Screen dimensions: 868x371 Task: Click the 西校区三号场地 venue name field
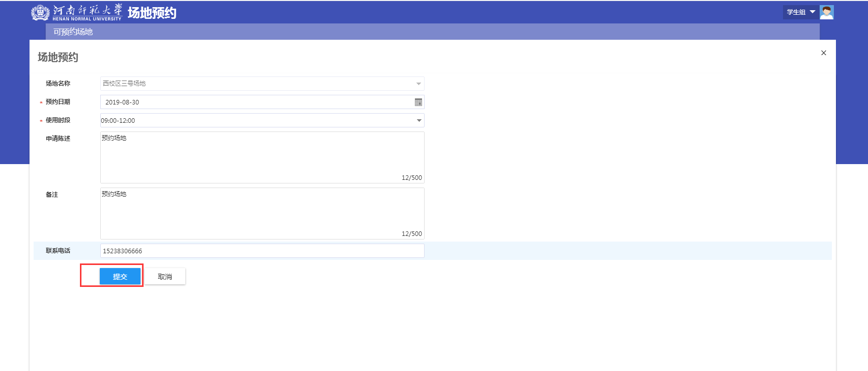(x=255, y=84)
